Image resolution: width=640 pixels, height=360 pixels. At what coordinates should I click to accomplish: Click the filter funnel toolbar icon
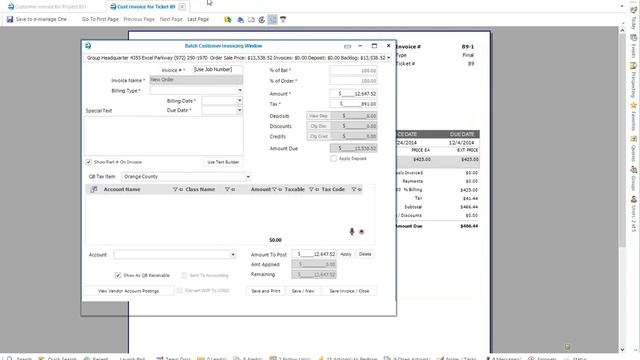click(283, 19)
